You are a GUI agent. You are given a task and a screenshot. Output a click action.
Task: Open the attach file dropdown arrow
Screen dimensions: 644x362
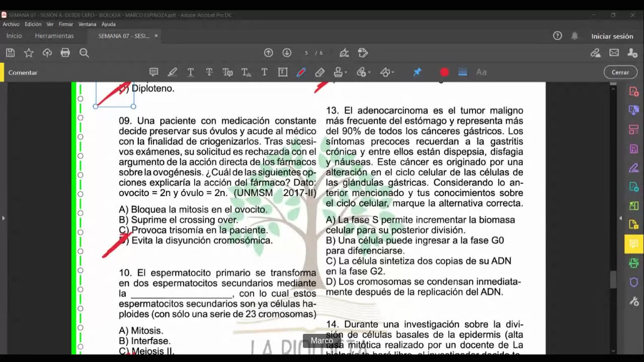click(x=369, y=73)
